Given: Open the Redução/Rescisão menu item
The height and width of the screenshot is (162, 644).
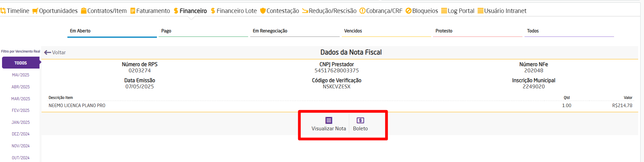Looking at the screenshot, I should click(x=329, y=11).
